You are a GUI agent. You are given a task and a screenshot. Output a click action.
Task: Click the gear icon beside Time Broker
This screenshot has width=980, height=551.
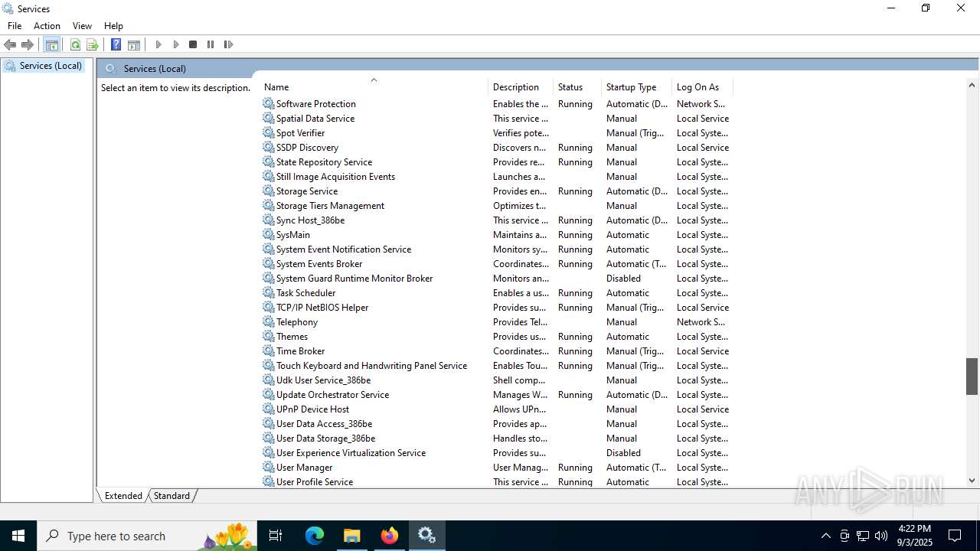(268, 351)
